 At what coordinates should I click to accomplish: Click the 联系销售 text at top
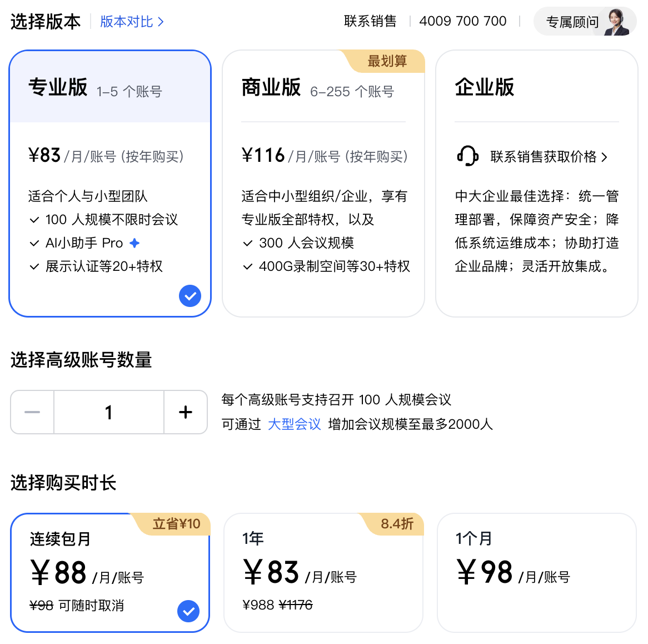(370, 21)
